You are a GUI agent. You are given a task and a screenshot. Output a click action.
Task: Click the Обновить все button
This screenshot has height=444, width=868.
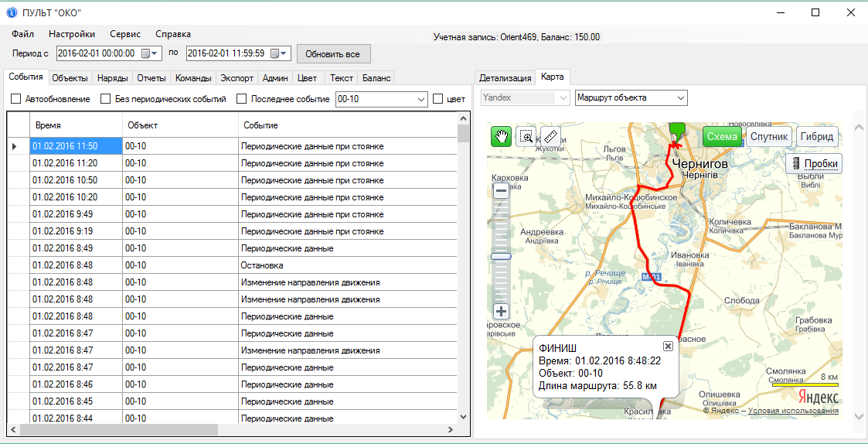click(x=332, y=54)
